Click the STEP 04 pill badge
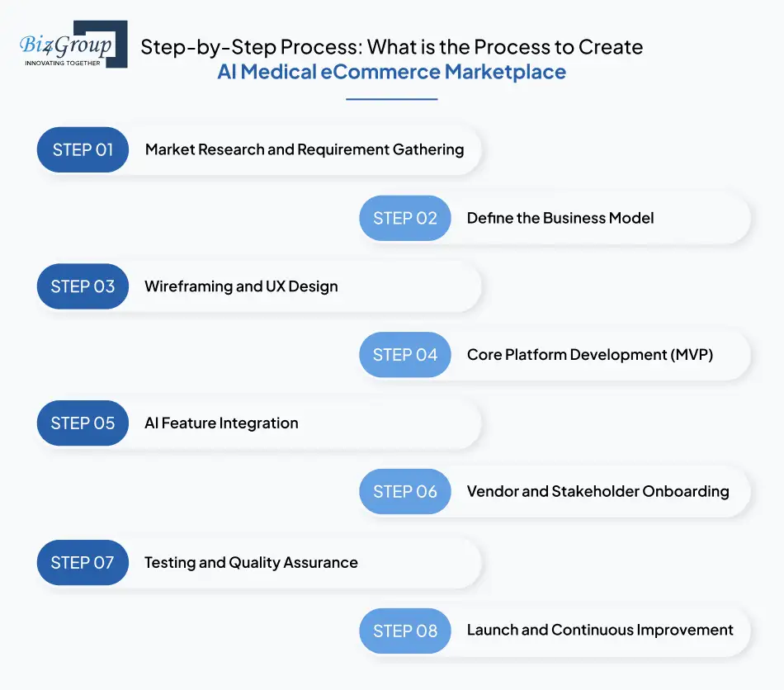 405,355
